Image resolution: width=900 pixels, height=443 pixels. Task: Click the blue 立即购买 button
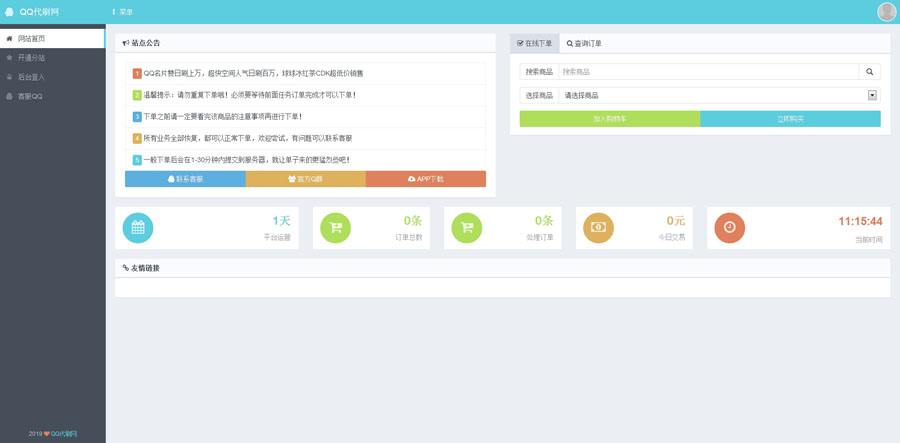tap(790, 118)
